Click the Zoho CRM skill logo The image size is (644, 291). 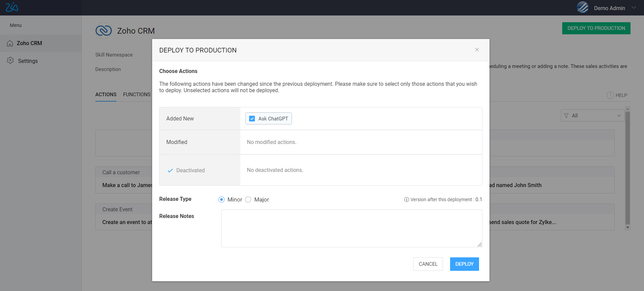[104, 31]
